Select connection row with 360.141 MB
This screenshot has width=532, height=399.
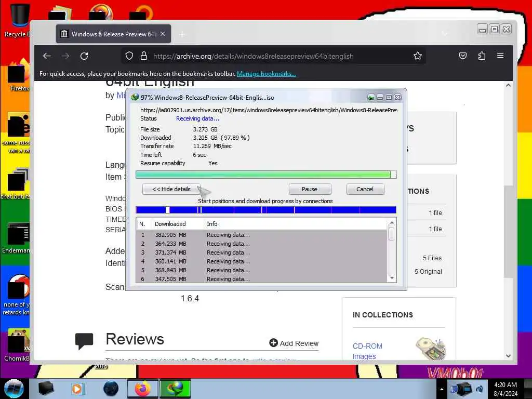262,261
